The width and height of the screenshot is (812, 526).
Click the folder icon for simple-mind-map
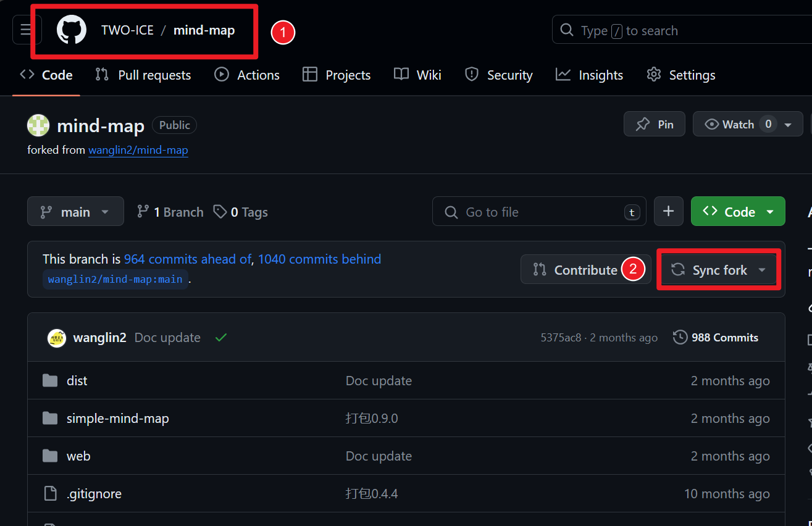pos(50,418)
